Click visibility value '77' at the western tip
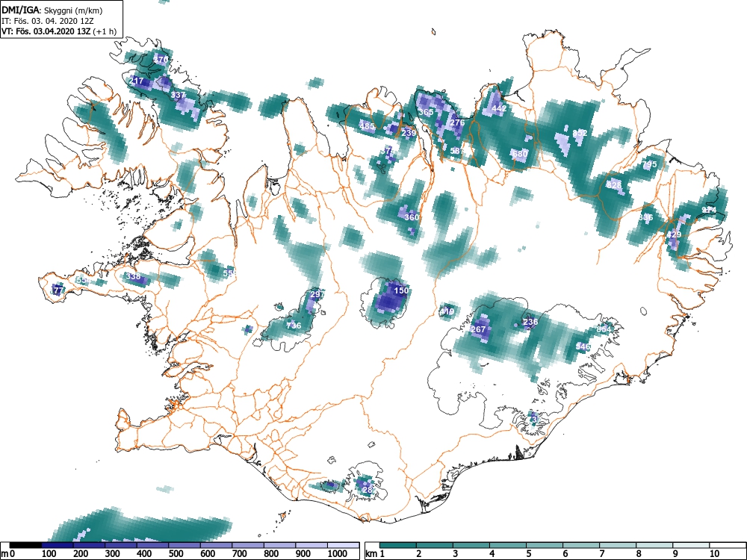Image resolution: width=747 pixels, height=560 pixels. pos(58,290)
